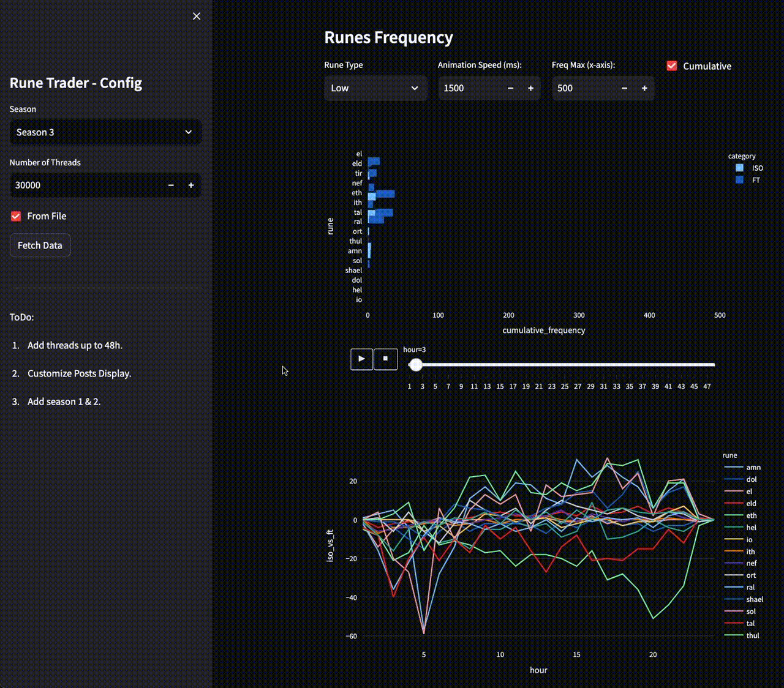Image resolution: width=784 pixels, height=688 pixels.
Task: Increase Animation Speed with plus icon
Action: click(530, 88)
